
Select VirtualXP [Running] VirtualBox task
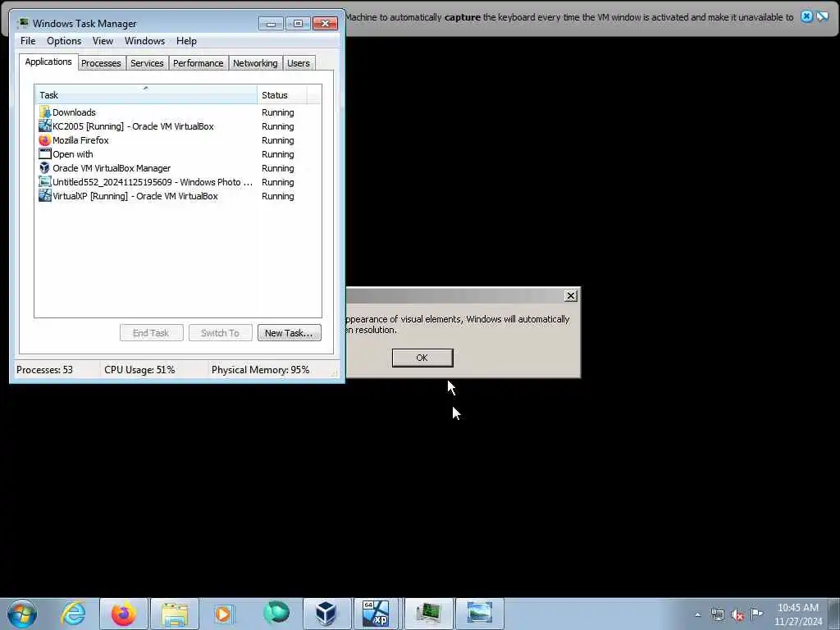pos(178,196)
